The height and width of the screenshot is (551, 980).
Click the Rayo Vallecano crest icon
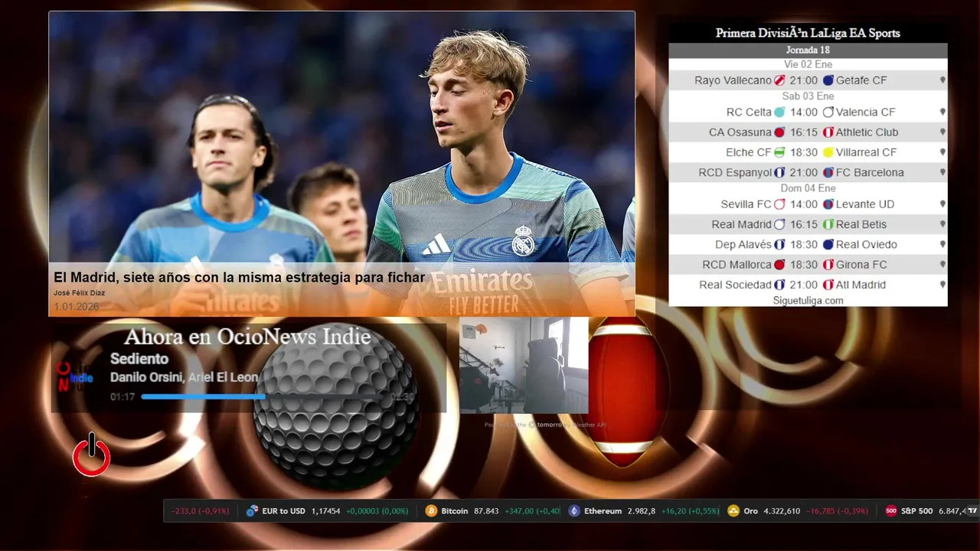pyautogui.click(x=779, y=80)
